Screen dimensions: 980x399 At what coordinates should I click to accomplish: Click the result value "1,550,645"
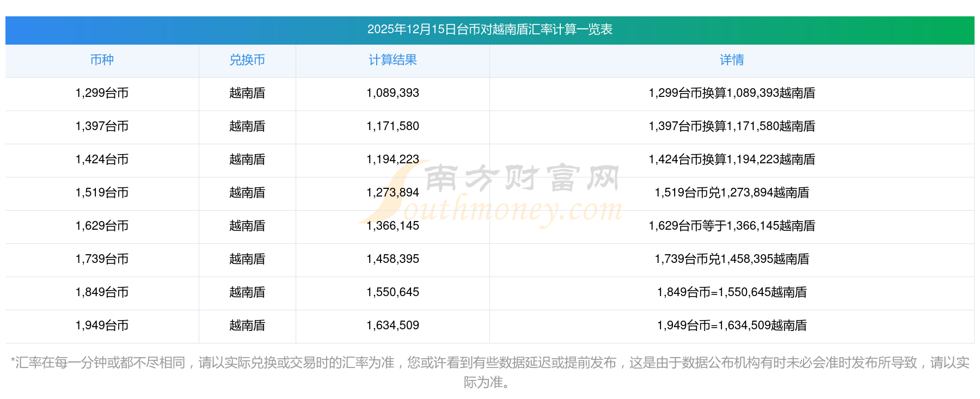pos(393,292)
